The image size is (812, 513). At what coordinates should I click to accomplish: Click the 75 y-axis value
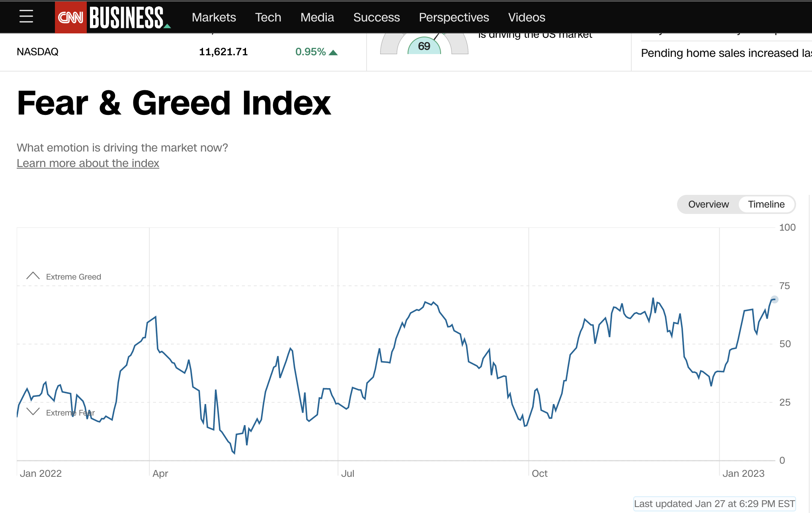(785, 286)
